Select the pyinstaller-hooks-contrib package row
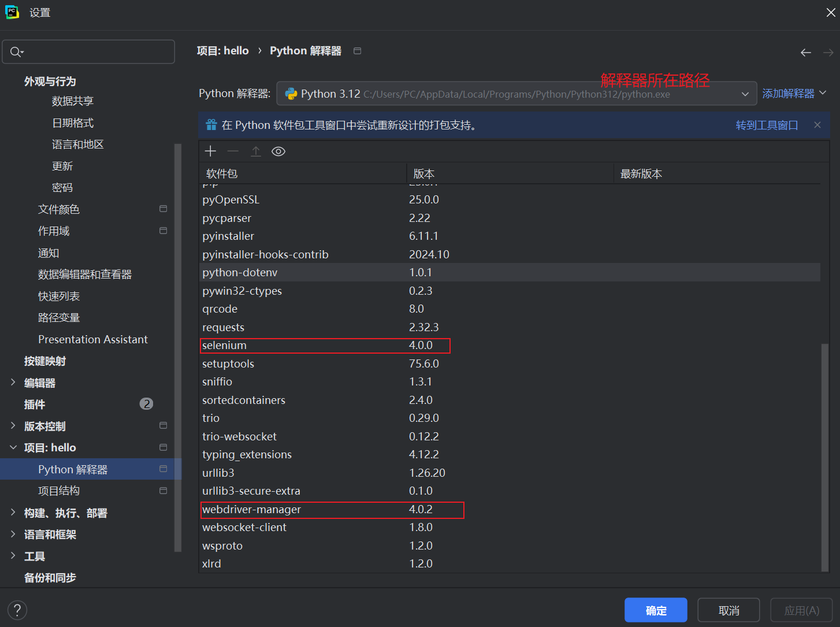The image size is (840, 627). click(x=510, y=254)
